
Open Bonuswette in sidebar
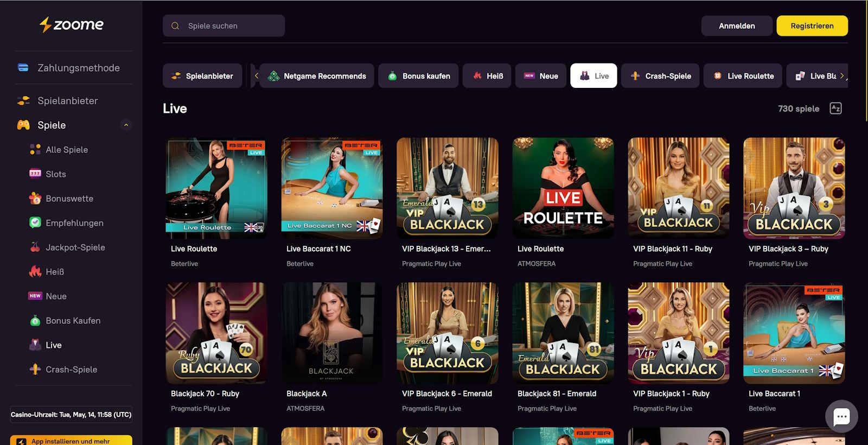(x=69, y=199)
